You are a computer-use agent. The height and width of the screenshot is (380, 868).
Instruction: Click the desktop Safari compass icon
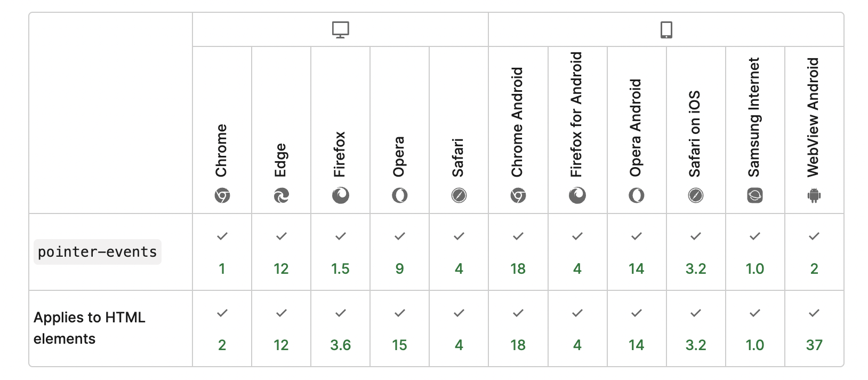point(459,196)
